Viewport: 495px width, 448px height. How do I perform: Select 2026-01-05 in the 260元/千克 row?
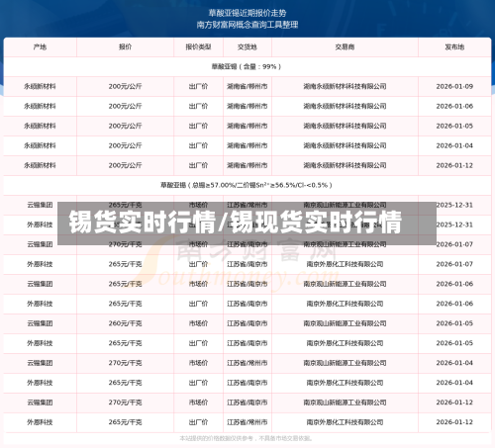454,323
